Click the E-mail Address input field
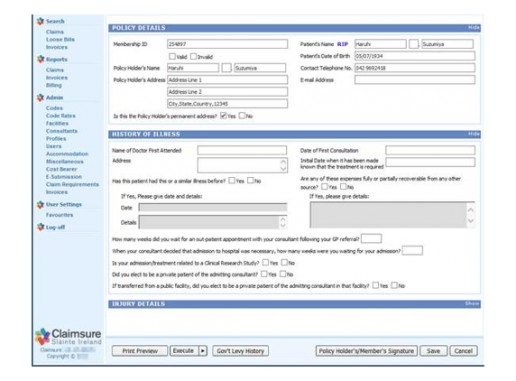The height and width of the screenshot is (381, 516). [415, 80]
